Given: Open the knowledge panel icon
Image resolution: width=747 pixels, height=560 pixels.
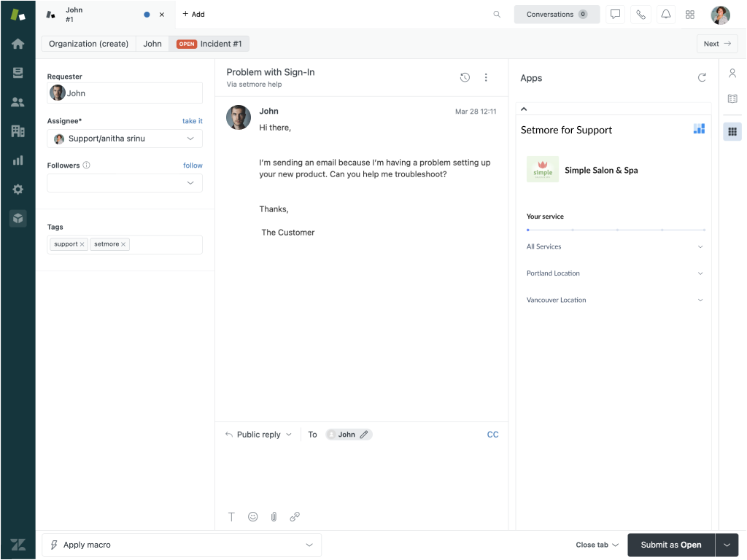Looking at the screenshot, I should (x=732, y=98).
